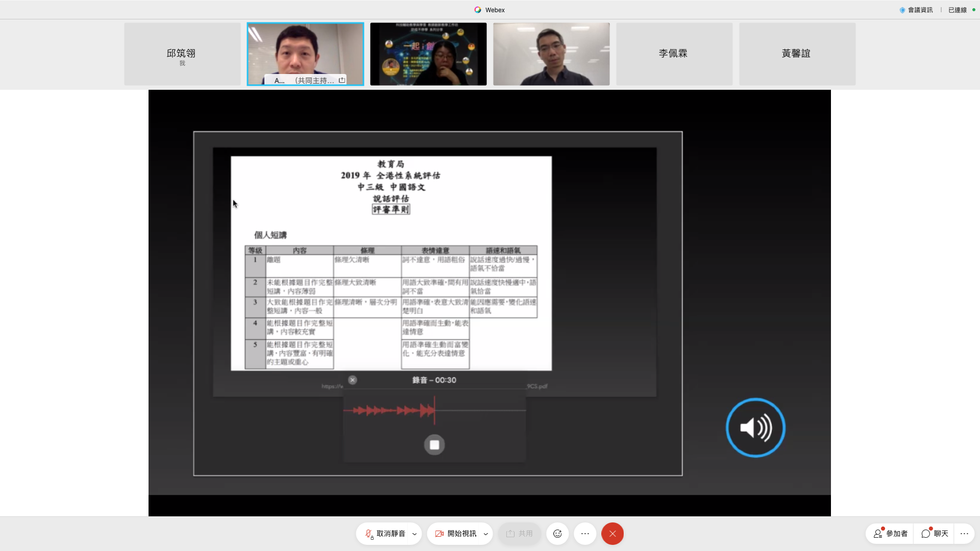Expand audio options arrow next to 取消靜音
Viewport: 980px width, 551px height.
414,534
